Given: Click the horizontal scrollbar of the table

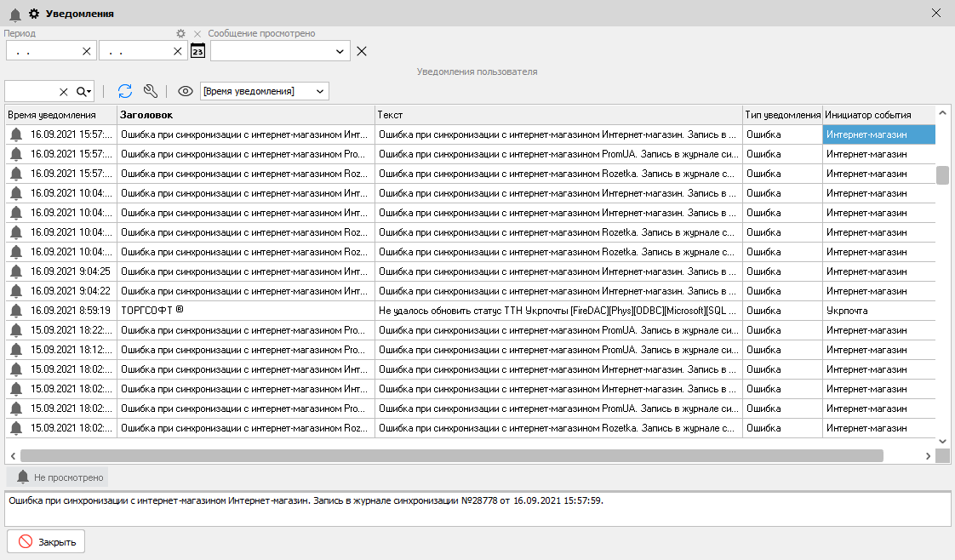Looking at the screenshot, I should [451, 455].
